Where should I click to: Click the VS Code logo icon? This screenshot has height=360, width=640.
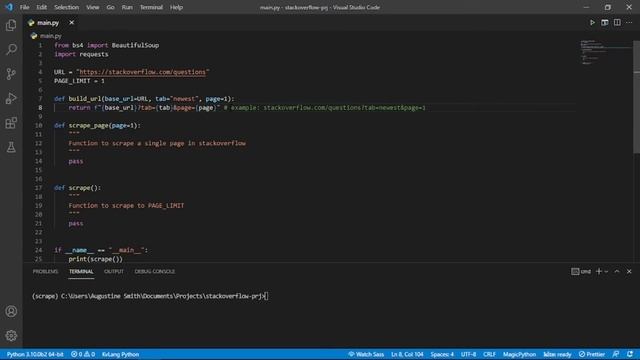(9, 7)
